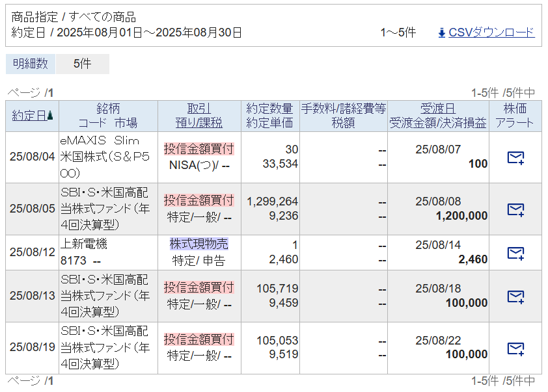Viewport: 548px width, 392px height.
Task: Click trade date 25/08/13
Action: [32, 296]
